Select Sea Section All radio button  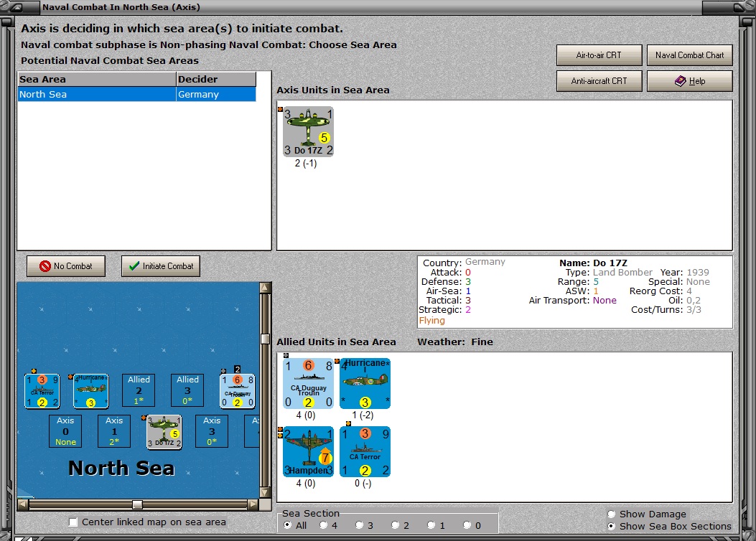coord(288,525)
